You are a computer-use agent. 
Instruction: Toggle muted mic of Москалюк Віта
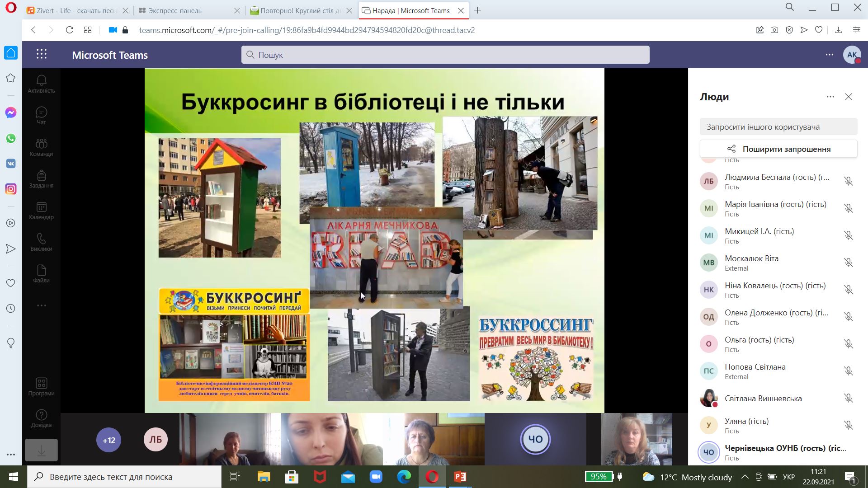pyautogui.click(x=848, y=263)
